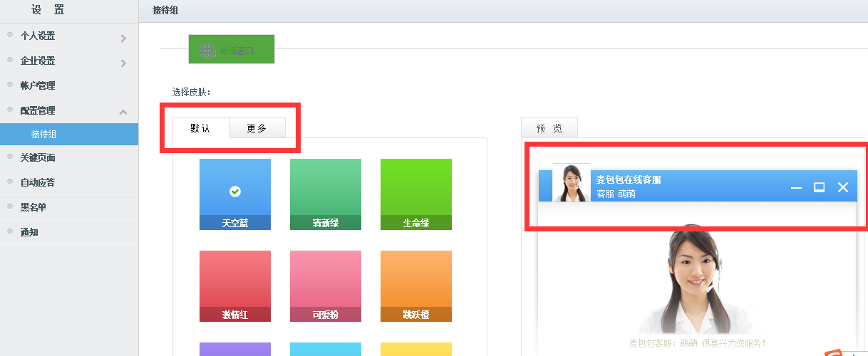Select the 配置管理 sidebar item
This screenshot has width=868, height=356.
coord(69,110)
